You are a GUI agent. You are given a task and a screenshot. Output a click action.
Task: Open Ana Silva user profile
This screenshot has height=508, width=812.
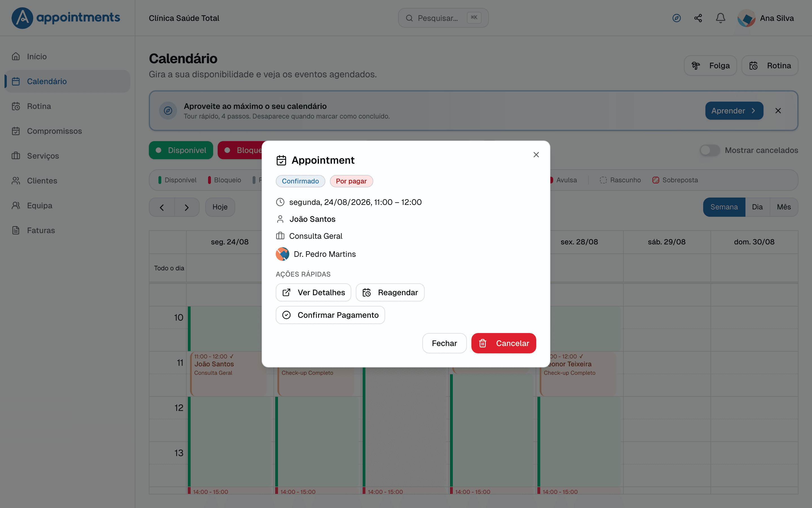click(x=766, y=18)
